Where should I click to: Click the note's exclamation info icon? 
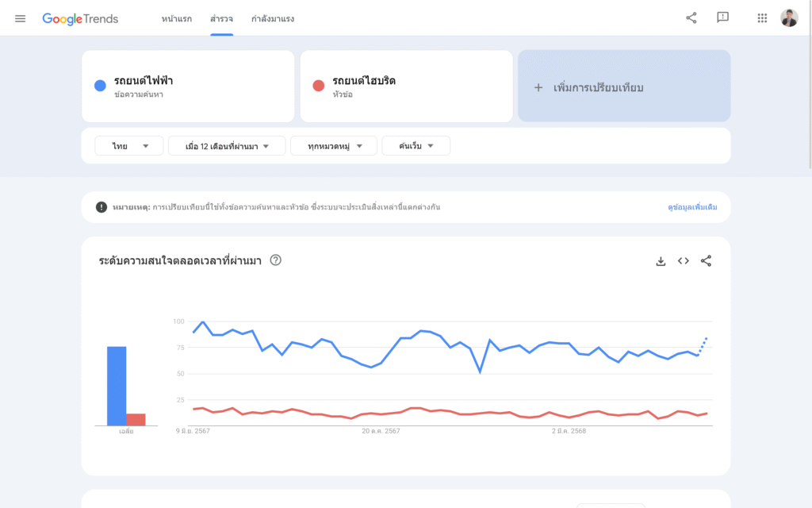[x=101, y=207]
